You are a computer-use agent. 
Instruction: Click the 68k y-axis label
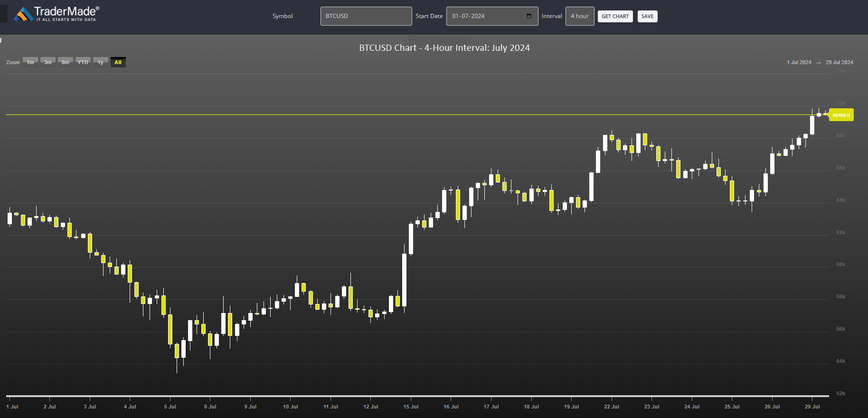(x=840, y=135)
